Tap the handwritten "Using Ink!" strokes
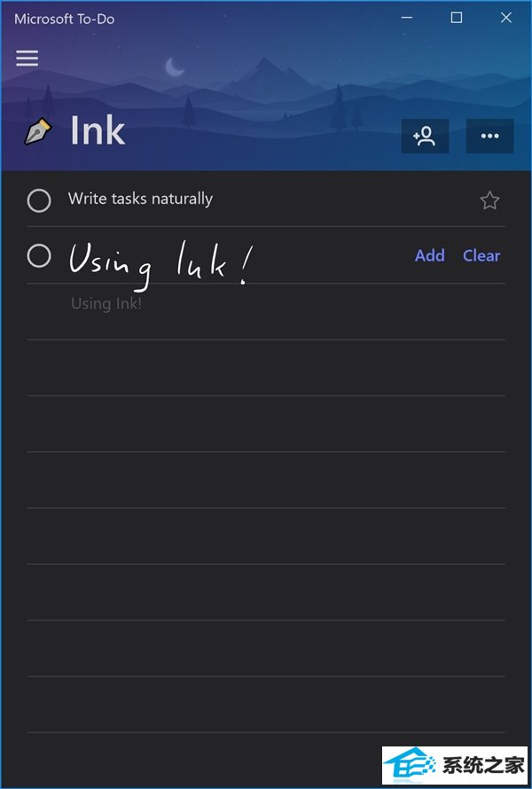Screen dimensions: 532x789 (x=160, y=265)
